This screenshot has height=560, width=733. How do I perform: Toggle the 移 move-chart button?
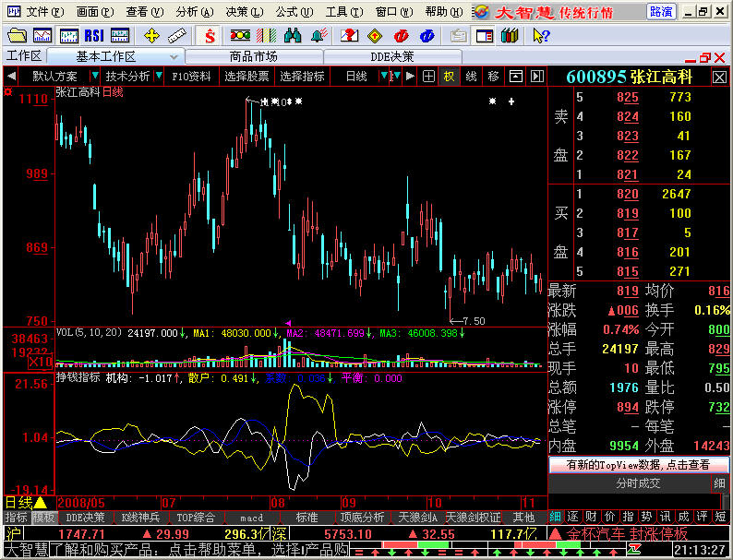493,77
